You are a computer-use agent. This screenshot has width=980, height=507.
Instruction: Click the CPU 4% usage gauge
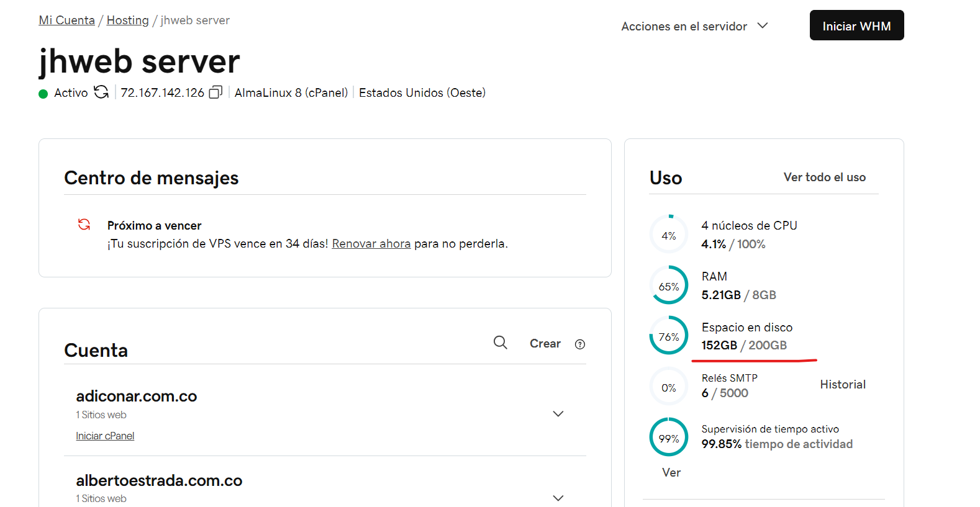click(x=668, y=235)
